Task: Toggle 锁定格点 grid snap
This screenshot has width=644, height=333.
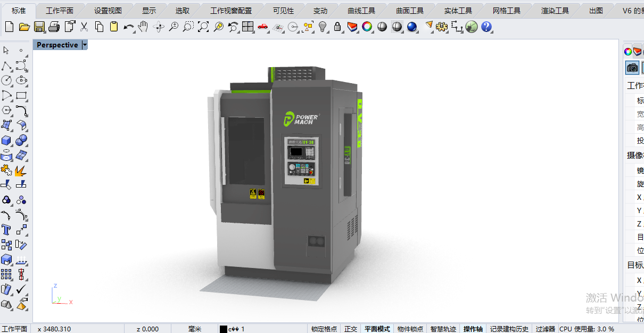Action: (324, 328)
